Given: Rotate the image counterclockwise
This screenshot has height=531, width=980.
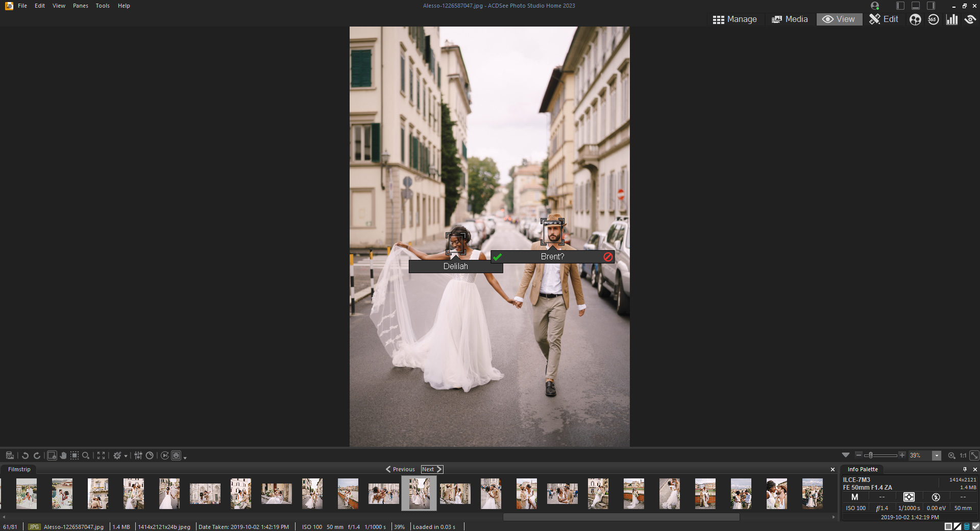Looking at the screenshot, I should coord(24,456).
